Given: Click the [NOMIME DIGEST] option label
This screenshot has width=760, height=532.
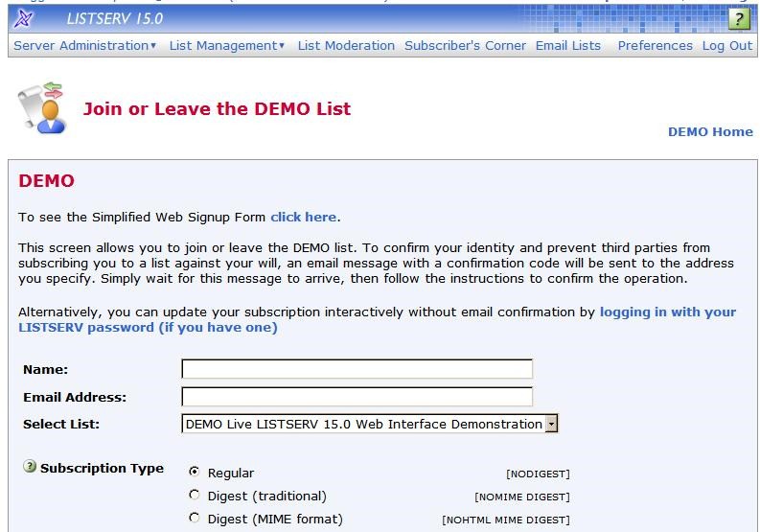Looking at the screenshot, I should pyautogui.click(x=522, y=497).
